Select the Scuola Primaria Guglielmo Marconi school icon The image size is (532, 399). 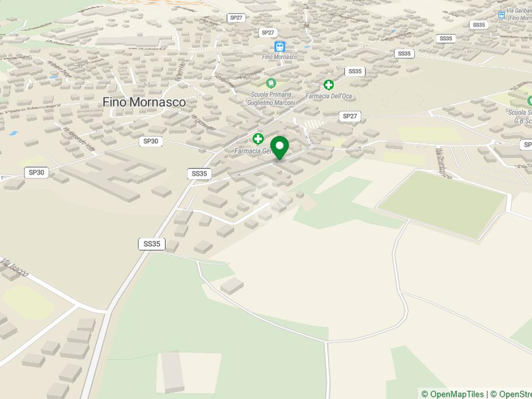[x=271, y=83]
